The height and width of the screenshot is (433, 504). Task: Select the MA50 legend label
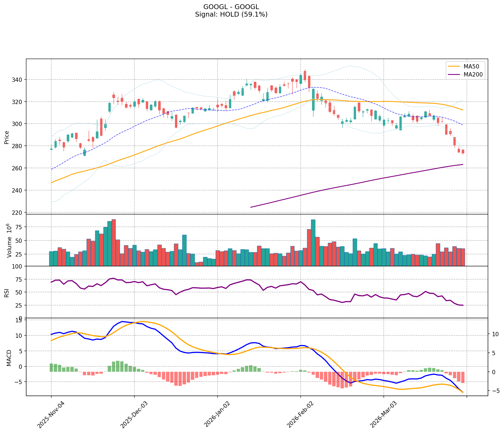click(x=471, y=66)
